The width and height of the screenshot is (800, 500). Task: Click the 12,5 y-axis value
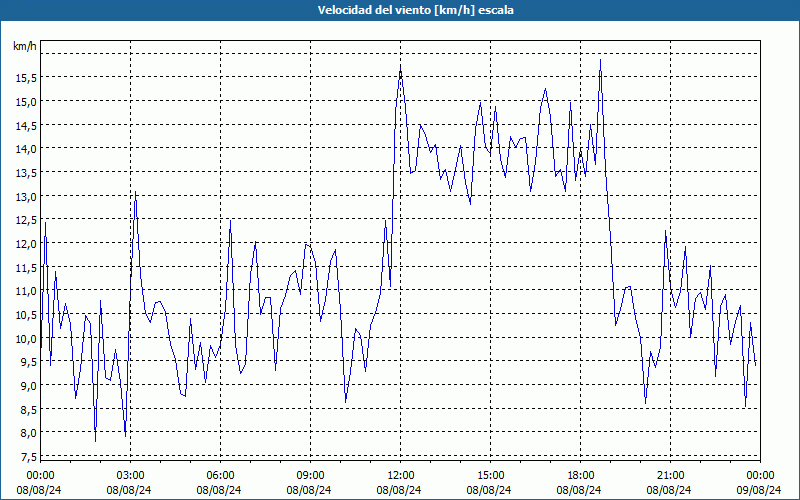point(26,219)
